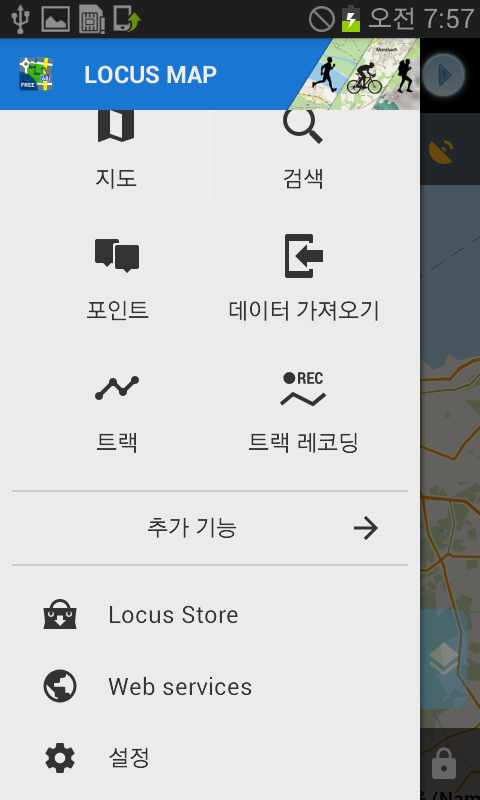Click the Locus Map app logo
Viewport: 480px width, 800px height.
tap(37, 74)
